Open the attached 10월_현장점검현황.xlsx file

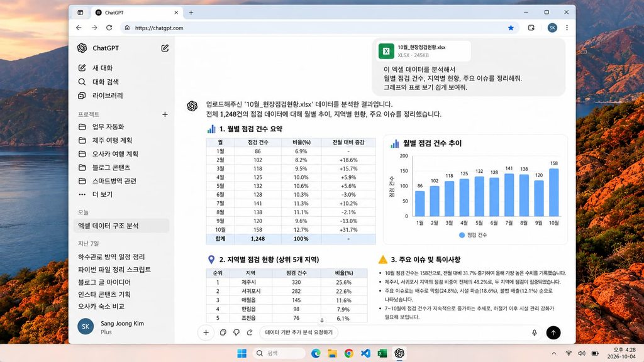point(422,52)
